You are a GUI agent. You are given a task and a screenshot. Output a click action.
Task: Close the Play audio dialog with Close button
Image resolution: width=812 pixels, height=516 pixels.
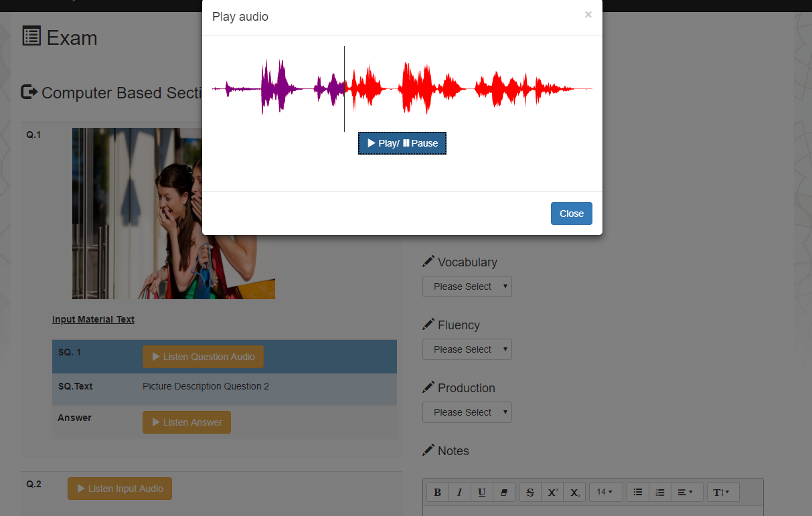tap(571, 213)
